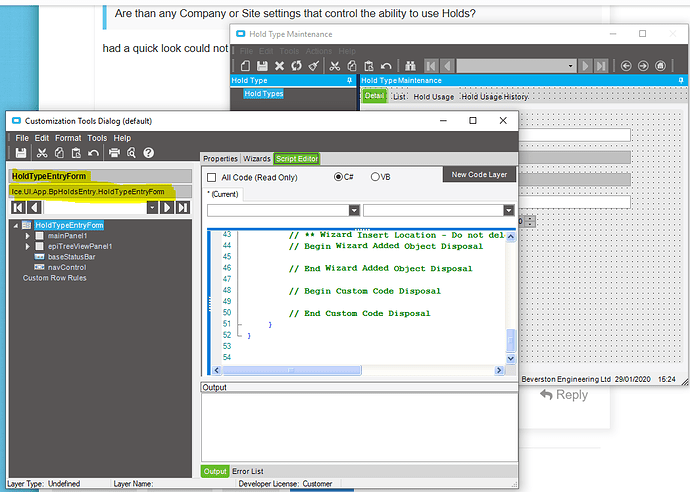Click Refresh icon in Hold Type Maintenance toolbar

pyautogui.click(x=296, y=66)
